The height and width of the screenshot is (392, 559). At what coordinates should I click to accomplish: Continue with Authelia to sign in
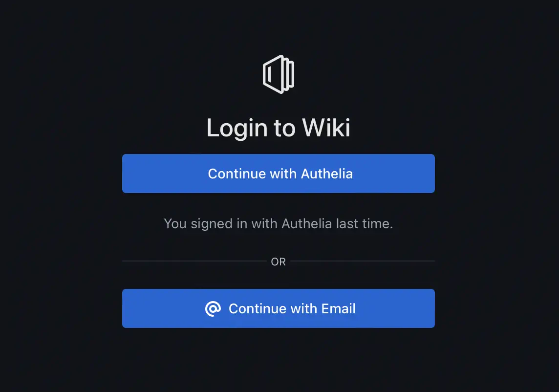click(x=279, y=174)
